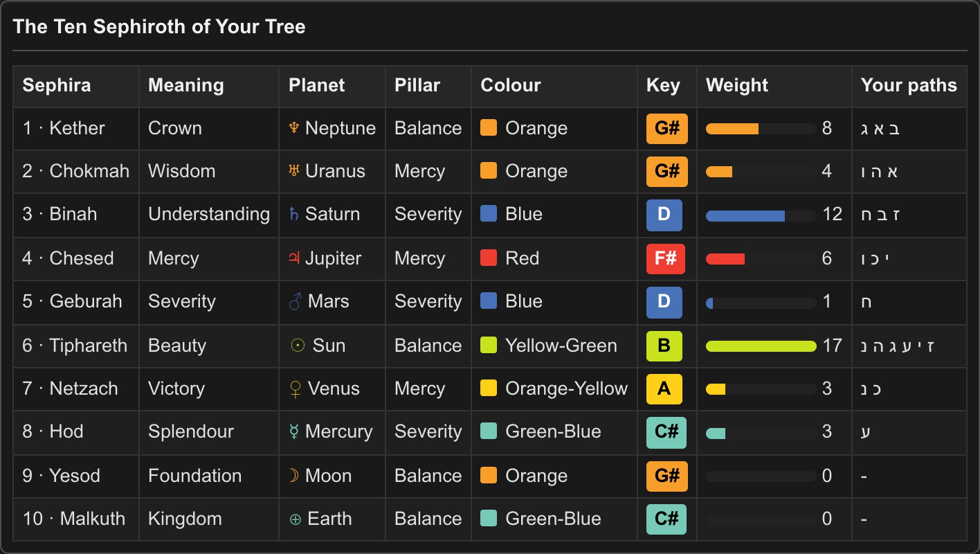The image size is (980, 554).
Task: Click the Pillar column header
Action: click(428, 87)
